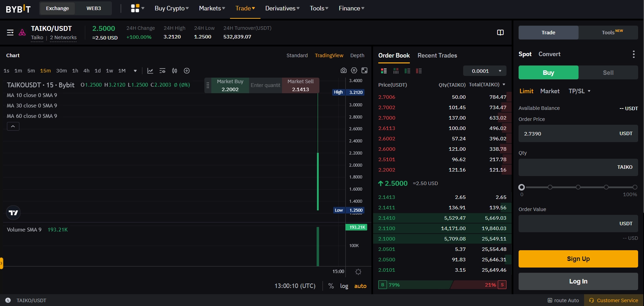Expand the Markets menu
The width and height of the screenshot is (644, 306).
(x=212, y=8)
